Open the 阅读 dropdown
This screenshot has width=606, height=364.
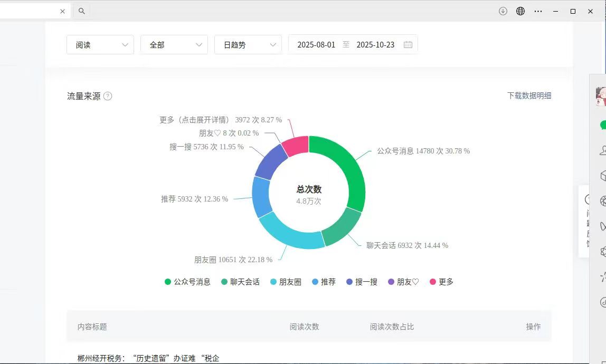tap(100, 44)
